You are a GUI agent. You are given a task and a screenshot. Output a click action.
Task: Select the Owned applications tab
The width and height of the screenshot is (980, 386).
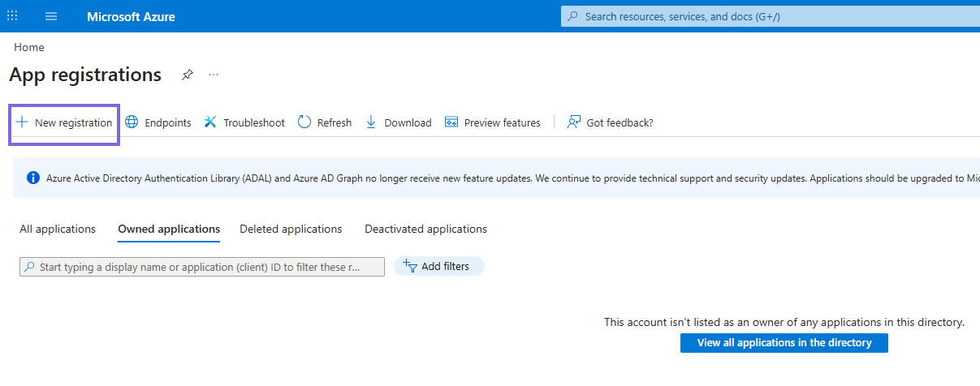tap(169, 229)
